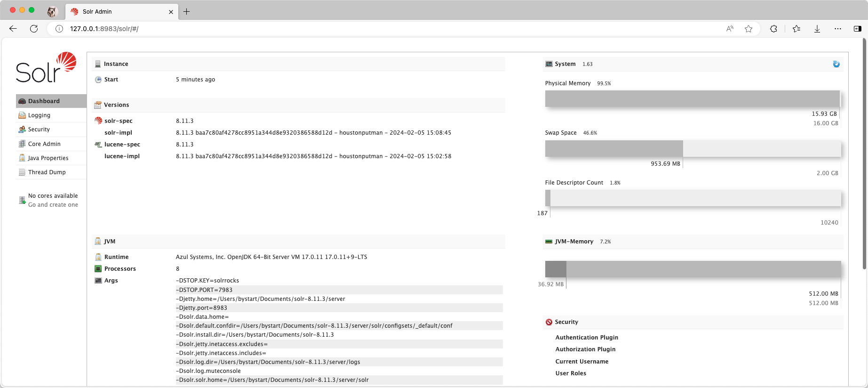Click the page vertical scrollbar
Viewport: 868px width, 388px height.
[x=864, y=154]
